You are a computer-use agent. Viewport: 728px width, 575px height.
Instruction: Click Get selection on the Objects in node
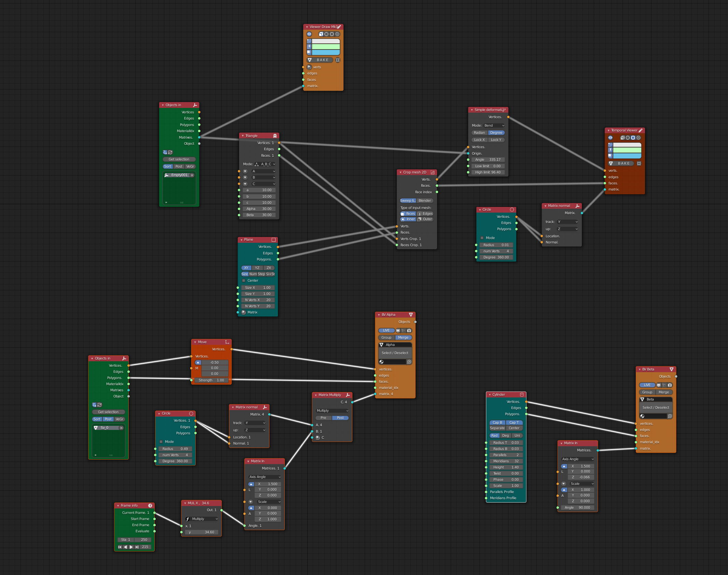click(179, 159)
